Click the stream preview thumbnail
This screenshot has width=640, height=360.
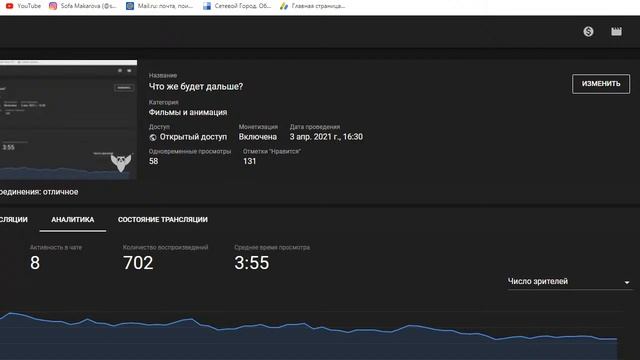(68, 120)
